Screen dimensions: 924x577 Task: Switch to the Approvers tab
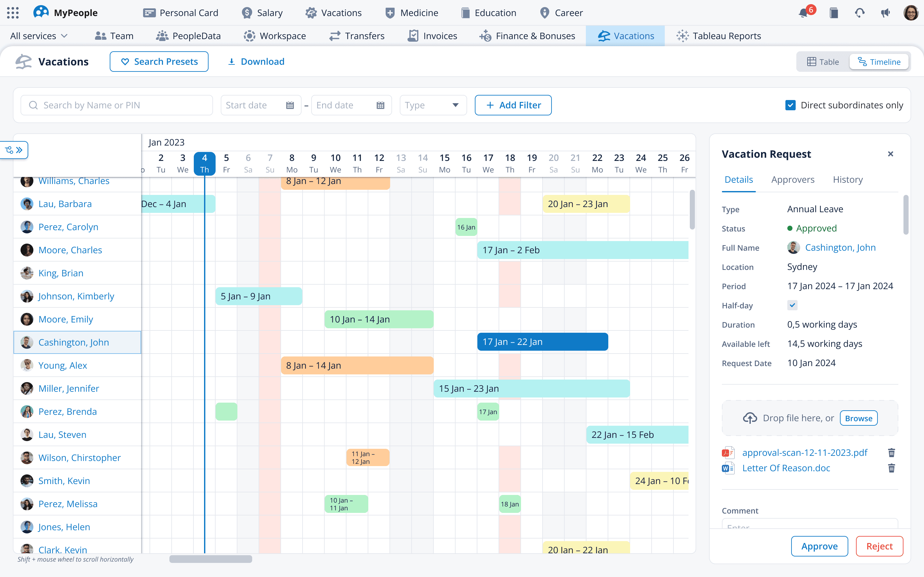pos(793,180)
